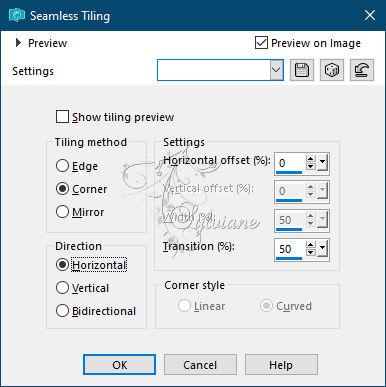Open Horizontal offset slider dropdown arrow
Screen dimensions: 386x387
[322, 163]
